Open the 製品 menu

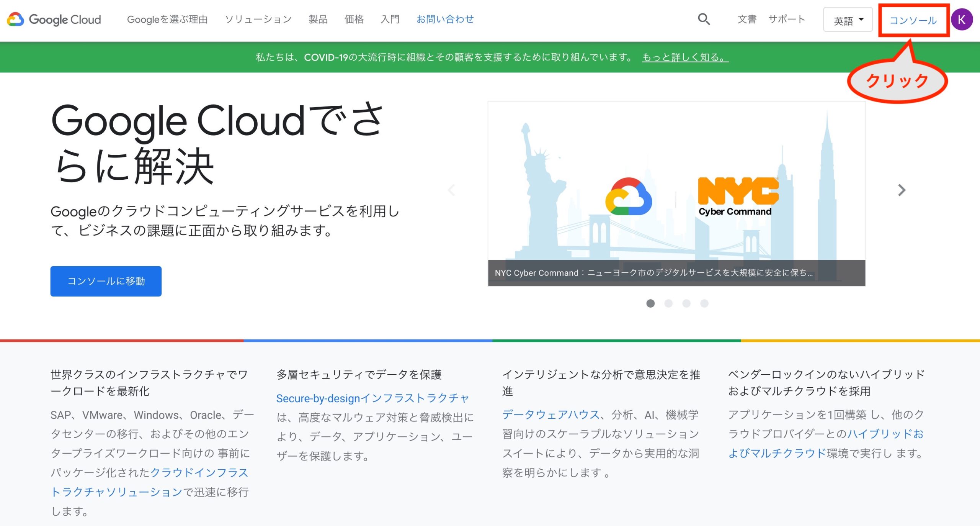(318, 19)
